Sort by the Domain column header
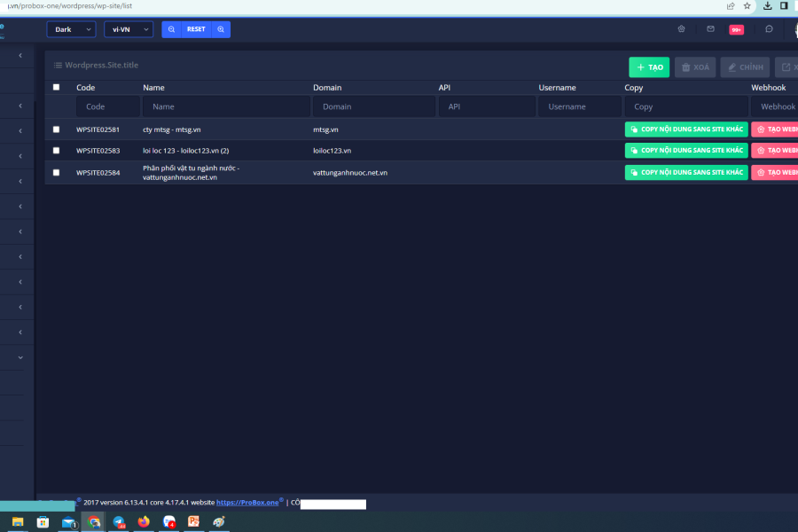The image size is (798, 532). (327, 88)
